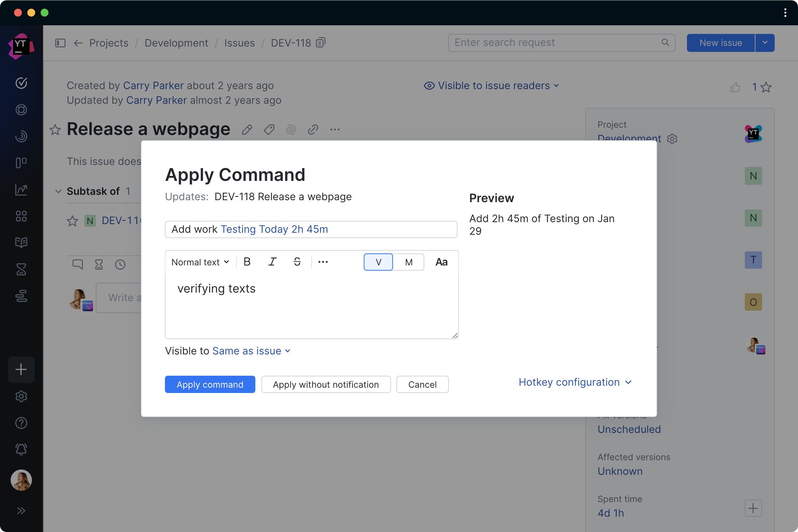Switch editor to markdown mode M

pos(409,262)
